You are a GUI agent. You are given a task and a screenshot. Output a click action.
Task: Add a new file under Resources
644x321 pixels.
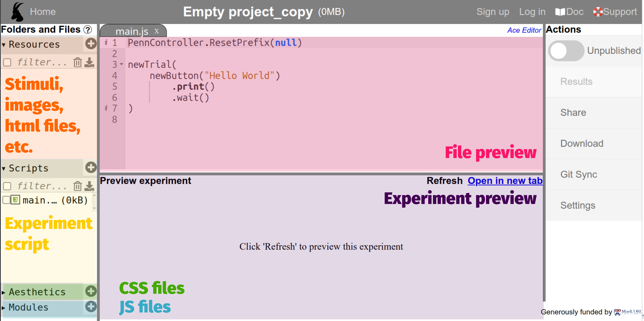[x=91, y=44]
